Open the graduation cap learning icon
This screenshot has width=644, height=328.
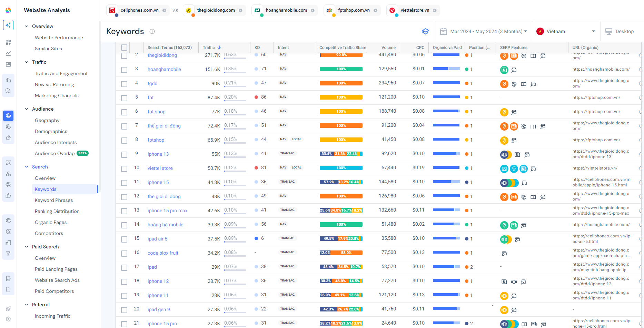pyautogui.click(x=425, y=31)
